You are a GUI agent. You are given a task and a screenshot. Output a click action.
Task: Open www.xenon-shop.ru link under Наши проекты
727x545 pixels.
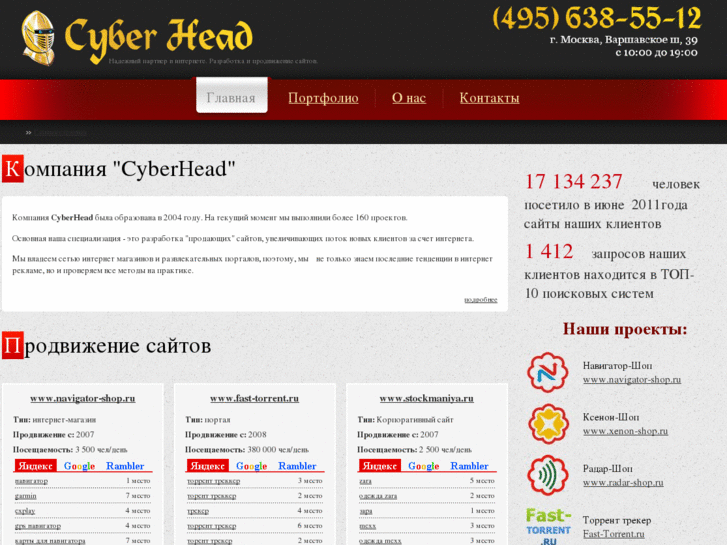[625, 431]
